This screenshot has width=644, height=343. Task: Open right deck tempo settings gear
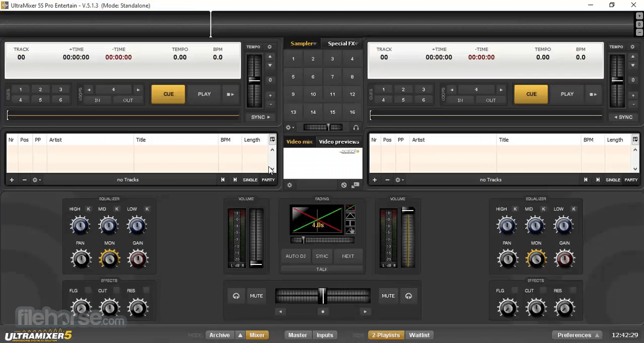click(632, 47)
